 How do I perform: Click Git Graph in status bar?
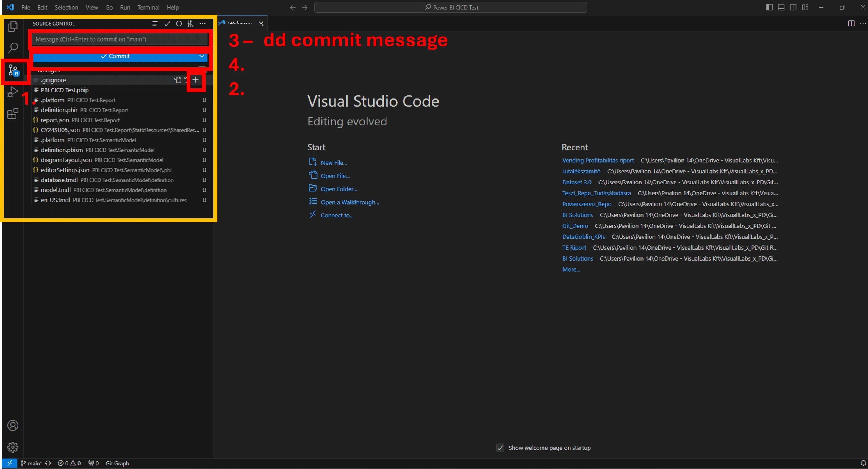pos(117,463)
